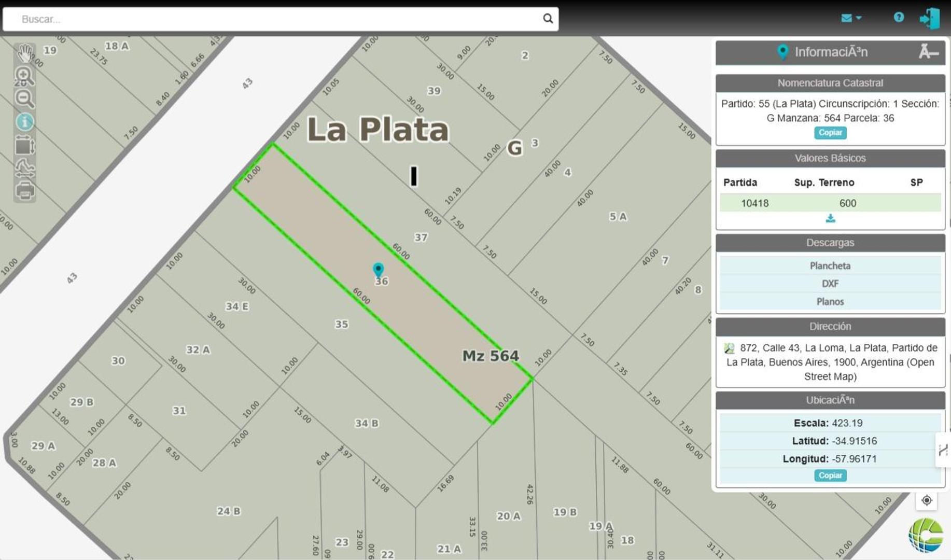Click Copiar under Nomenclatura Catastral
This screenshot has width=951, height=560.
[830, 133]
